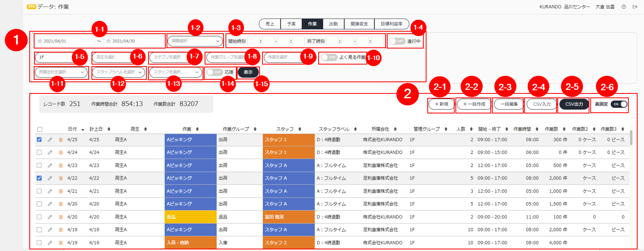This screenshot has height=251, width=644.
Task: Click the edit pencil for the 4/21 row
Action: pos(50,191)
